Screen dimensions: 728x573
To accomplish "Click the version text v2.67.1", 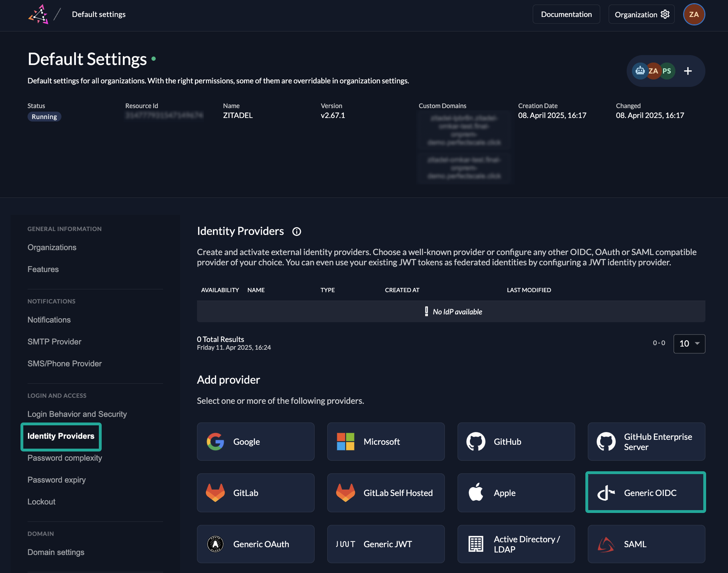I will (x=333, y=116).
